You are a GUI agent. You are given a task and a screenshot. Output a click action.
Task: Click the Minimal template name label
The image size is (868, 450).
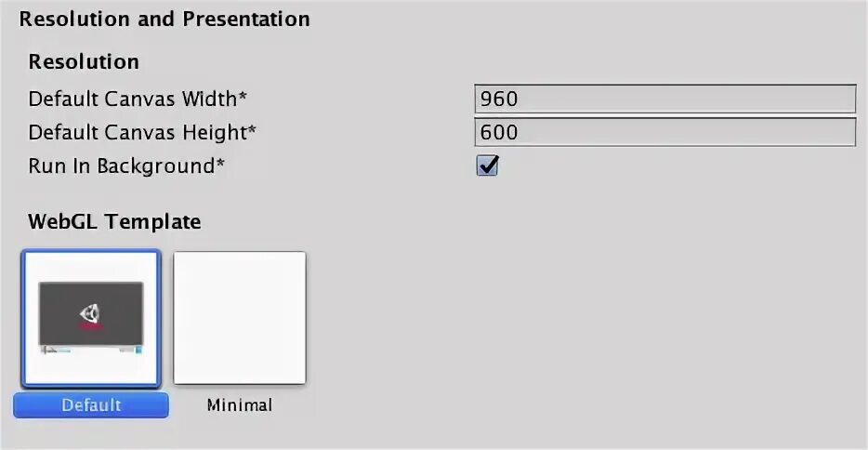click(x=240, y=404)
